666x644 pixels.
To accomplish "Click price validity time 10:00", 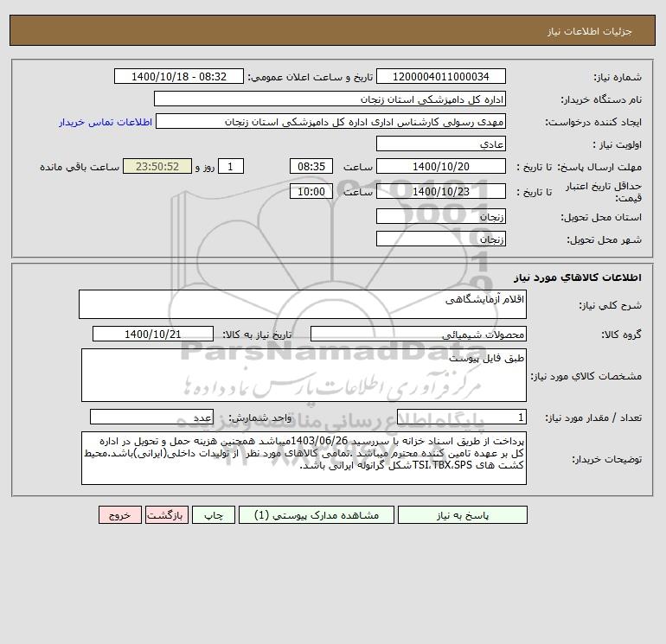I will [x=311, y=191].
